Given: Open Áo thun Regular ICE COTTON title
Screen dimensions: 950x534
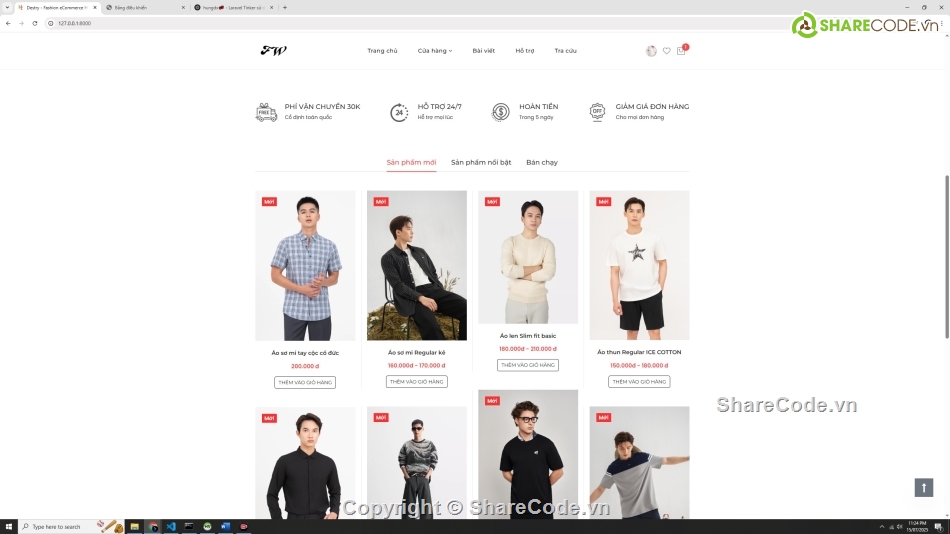Looking at the screenshot, I should 639,352.
